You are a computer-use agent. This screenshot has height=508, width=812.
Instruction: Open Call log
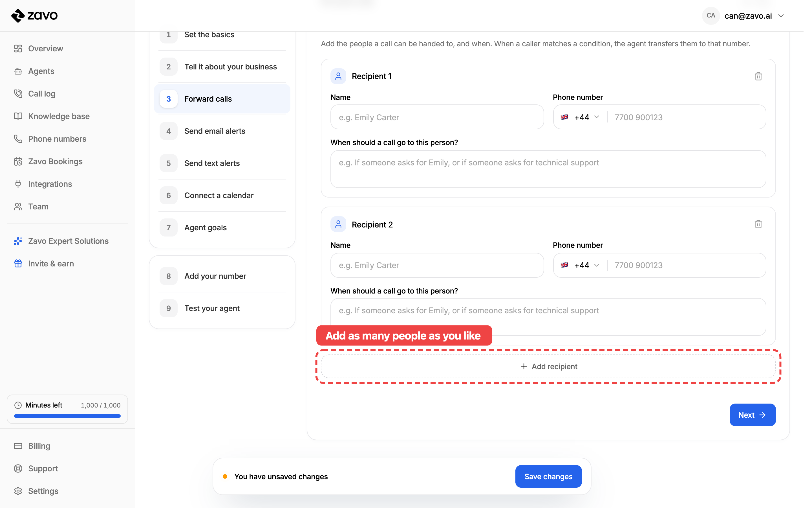[x=42, y=93]
